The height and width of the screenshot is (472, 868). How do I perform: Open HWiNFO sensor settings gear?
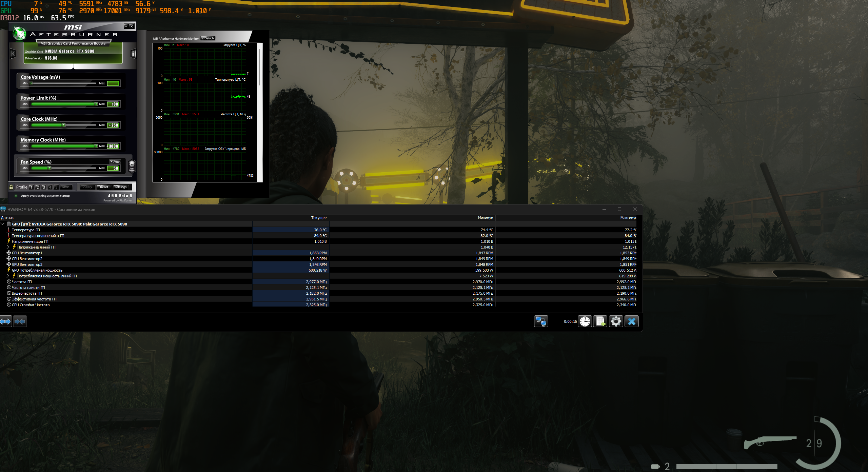pyautogui.click(x=616, y=321)
